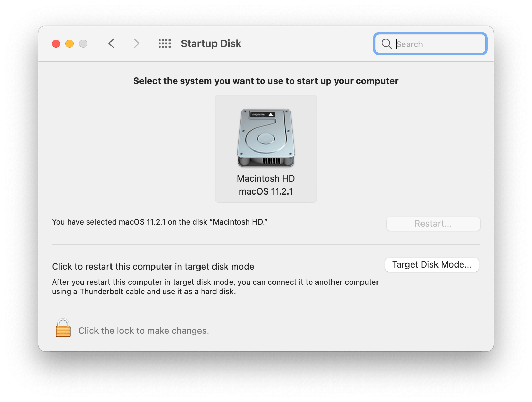Select the macOS 11.2.1 startup volume tile
Image resolution: width=532 pixels, height=402 pixels.
coord(266,148)
